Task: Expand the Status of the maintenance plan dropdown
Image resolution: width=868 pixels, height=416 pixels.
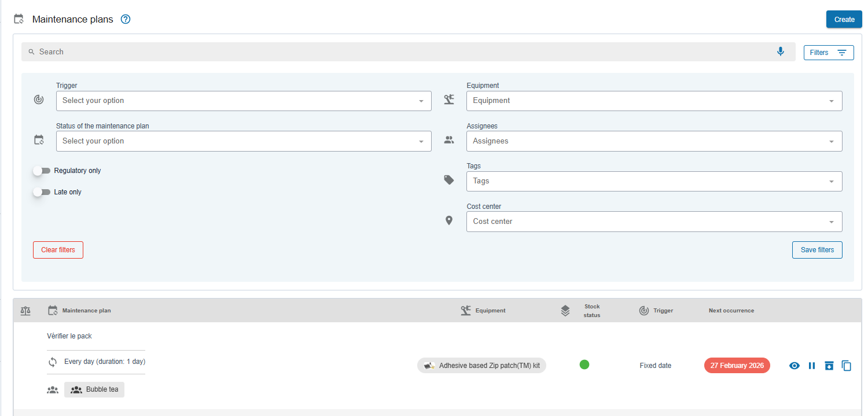Action: (x=244, y=141)
